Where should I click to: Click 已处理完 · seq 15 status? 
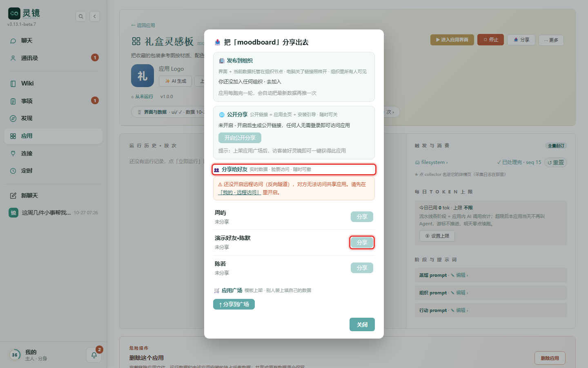(519, 162)
